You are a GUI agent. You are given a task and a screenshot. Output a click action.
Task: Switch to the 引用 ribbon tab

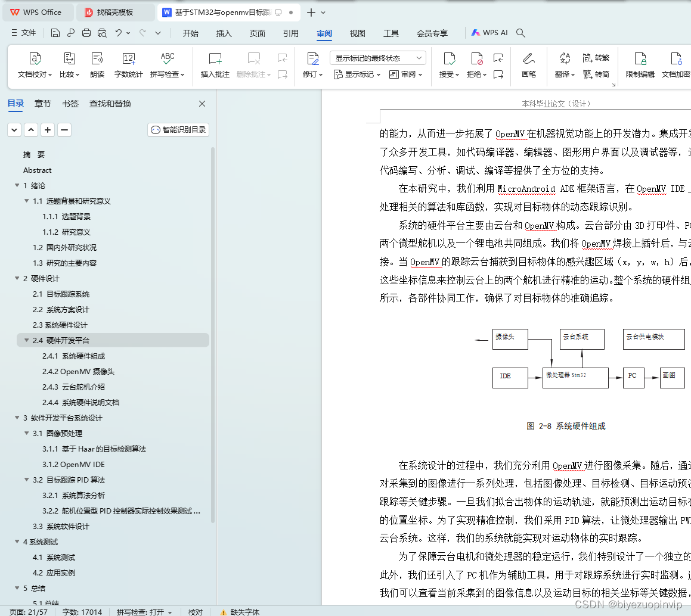point(291,33)
